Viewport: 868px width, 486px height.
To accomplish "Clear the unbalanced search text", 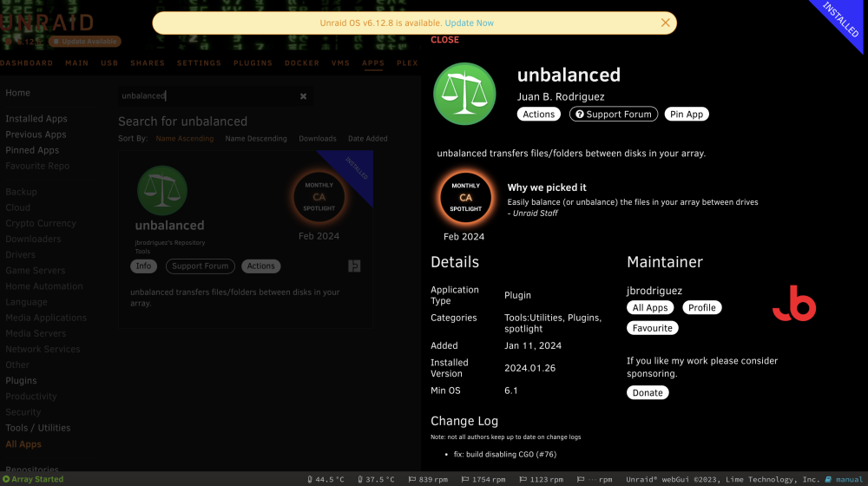I will coord(303,96).
